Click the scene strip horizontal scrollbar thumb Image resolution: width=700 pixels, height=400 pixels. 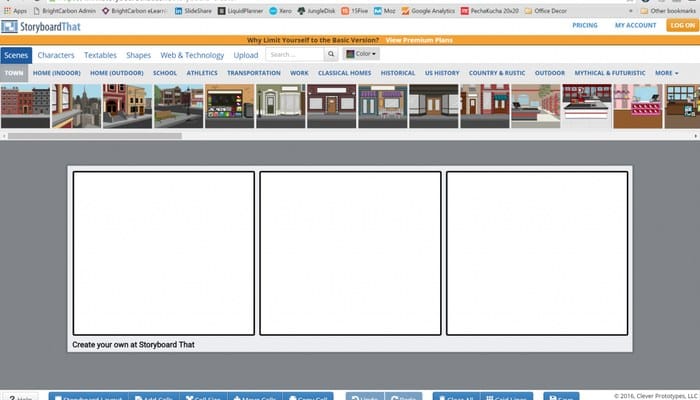click(x=95, y=136)
